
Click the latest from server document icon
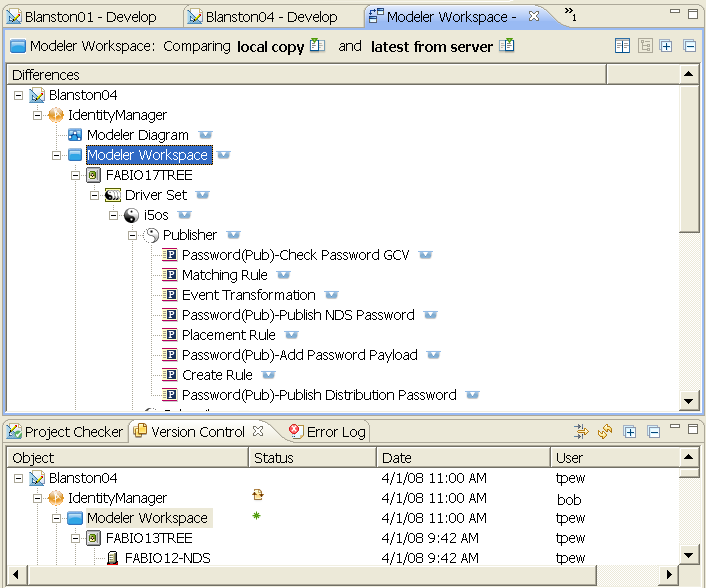click(x=507, y=46)
